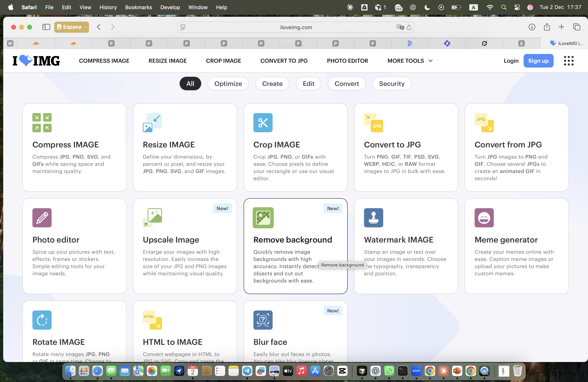Click the Compress IMAGE arrows icon

(42, 123)
